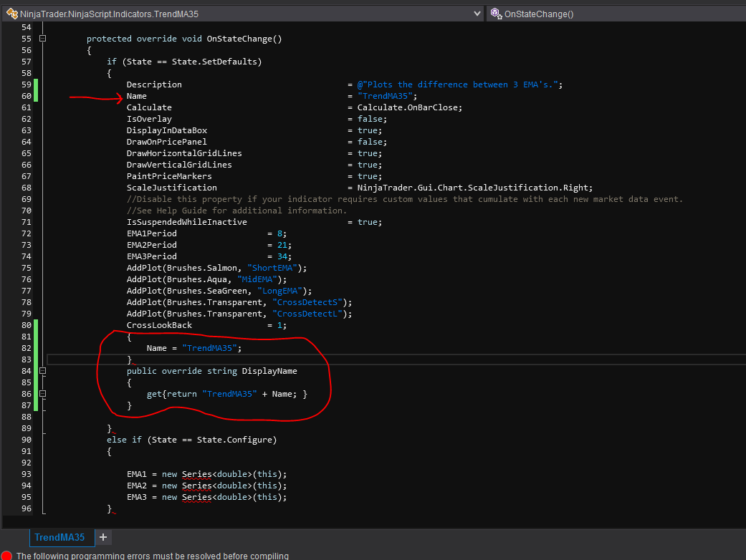Click the class icon beside the namespace name
Viewport: 746px width, 560px height.
point(11,14)
